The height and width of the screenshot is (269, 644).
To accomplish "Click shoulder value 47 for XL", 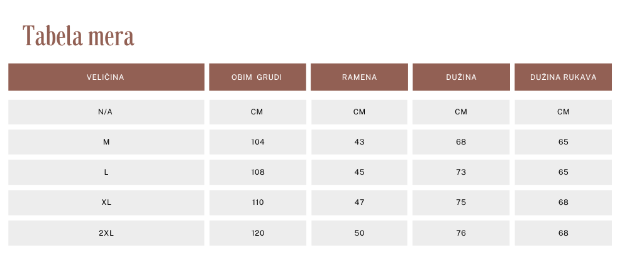I will pyautogui.click(x=359, y=202).
